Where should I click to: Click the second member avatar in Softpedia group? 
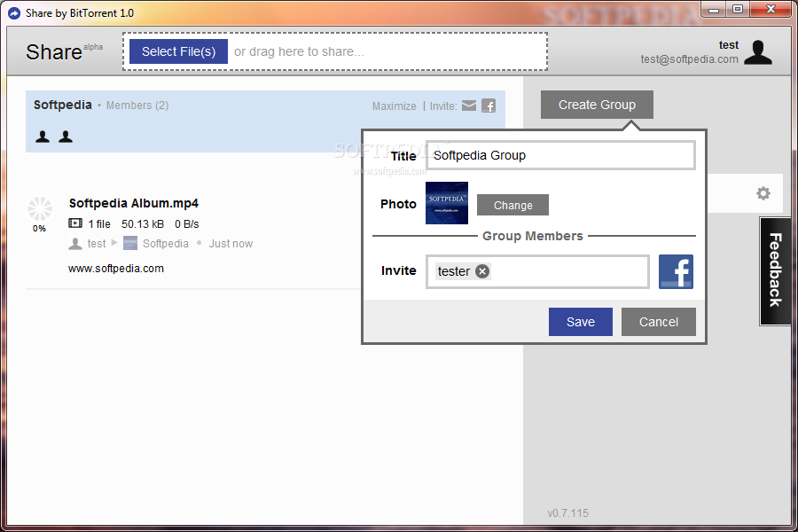click(66, 137)
